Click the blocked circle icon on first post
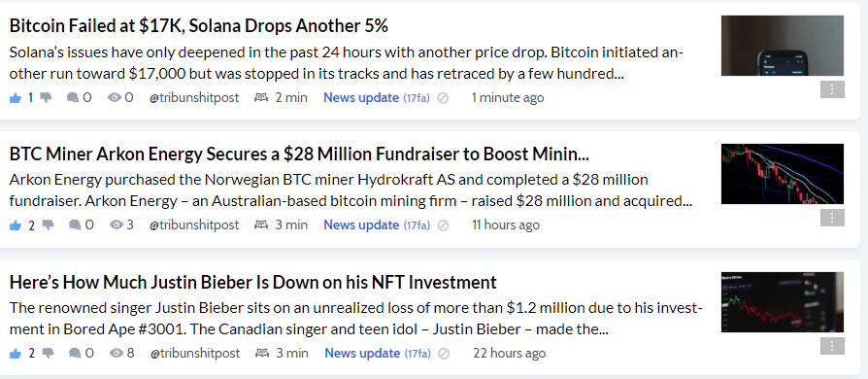868x379 pixels. click(443, 98)
